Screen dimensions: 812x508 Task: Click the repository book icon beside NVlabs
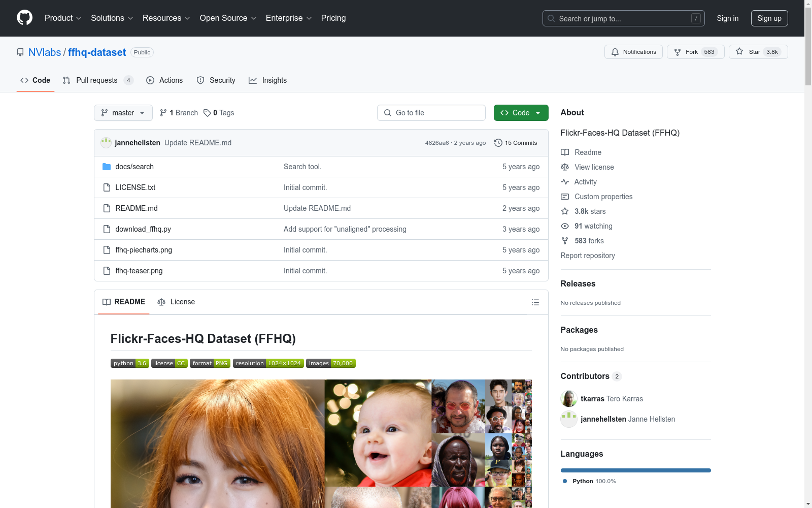coord(20,52)
